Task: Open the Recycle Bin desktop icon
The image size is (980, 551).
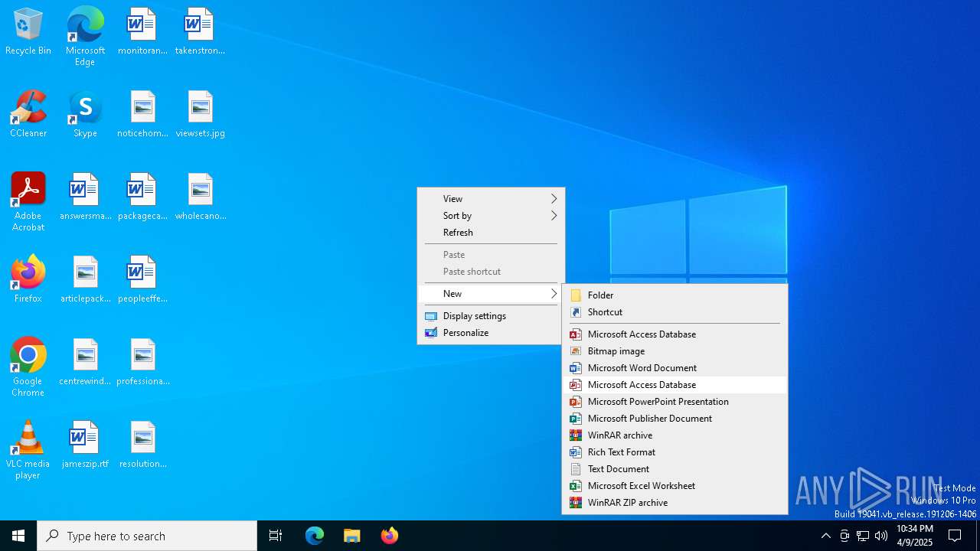Action: 28,32
